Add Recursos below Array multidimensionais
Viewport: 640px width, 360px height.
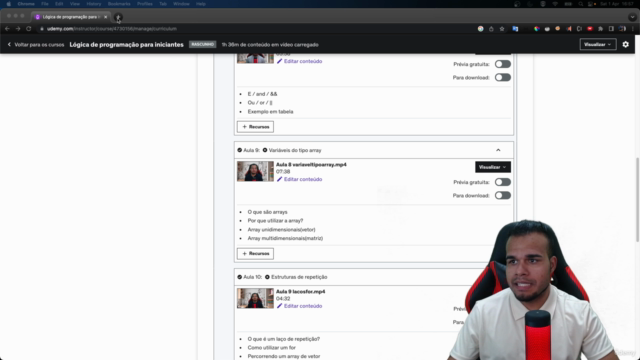tap(256, 253)
